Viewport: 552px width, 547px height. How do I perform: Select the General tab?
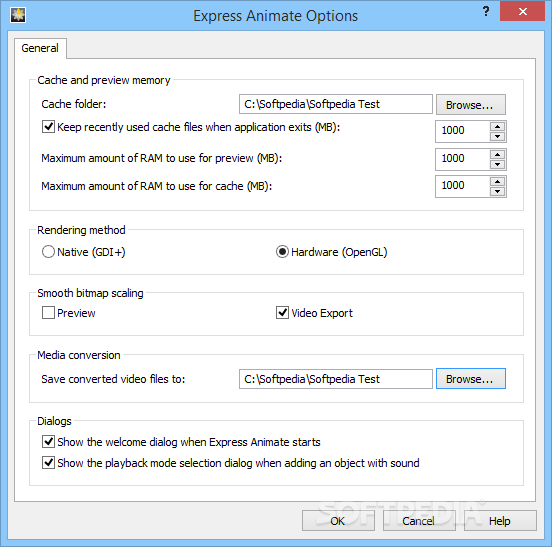[x=40, y=48]
